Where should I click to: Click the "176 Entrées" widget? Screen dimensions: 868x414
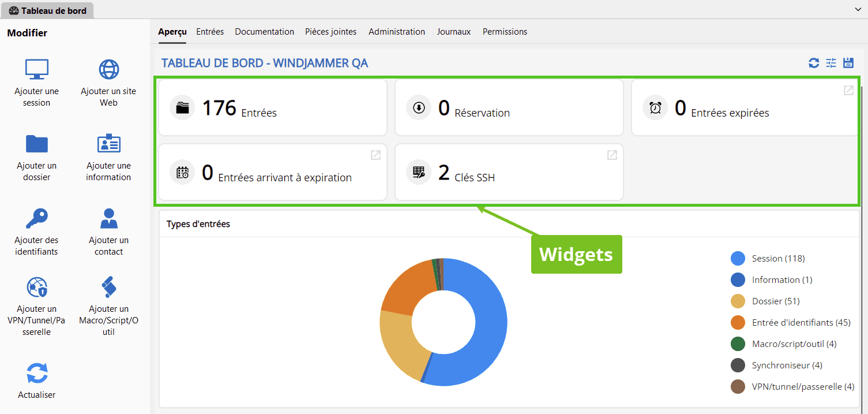(272, 107)
